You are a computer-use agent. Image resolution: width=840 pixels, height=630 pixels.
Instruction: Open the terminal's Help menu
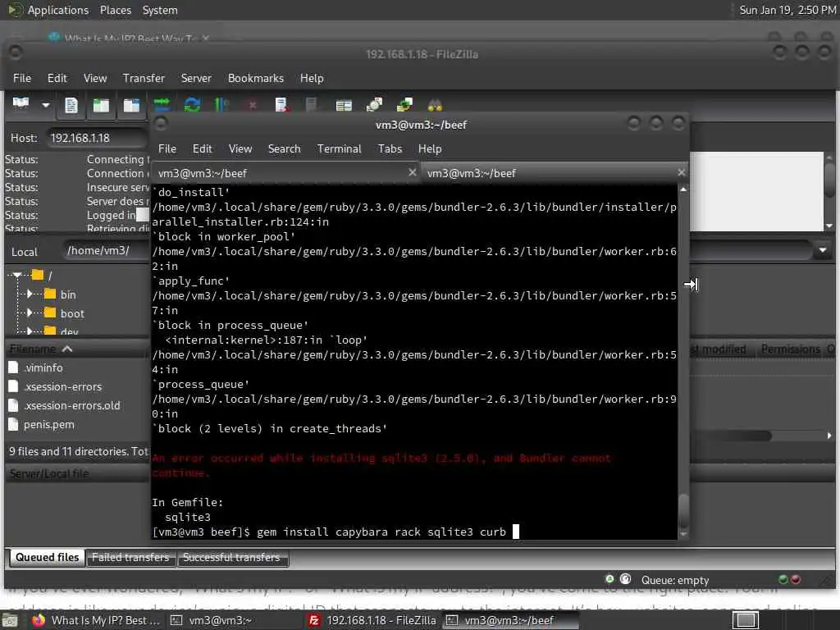tap(430, 149)
